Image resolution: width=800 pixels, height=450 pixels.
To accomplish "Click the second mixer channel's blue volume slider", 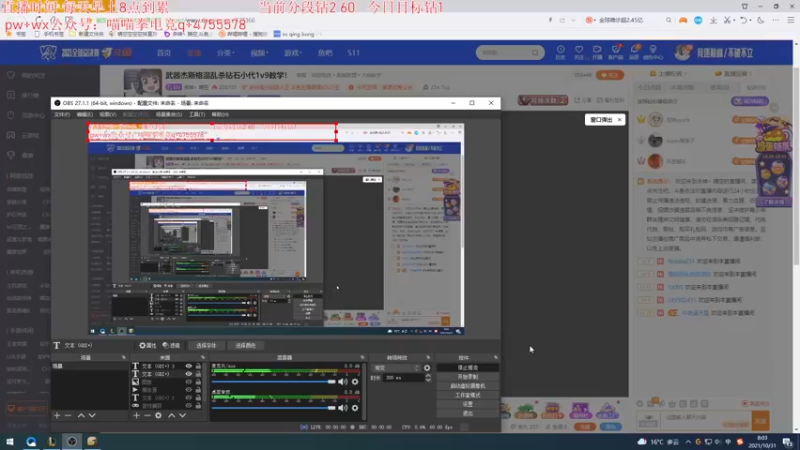I will pyautogui.click(x=274, y=408).
